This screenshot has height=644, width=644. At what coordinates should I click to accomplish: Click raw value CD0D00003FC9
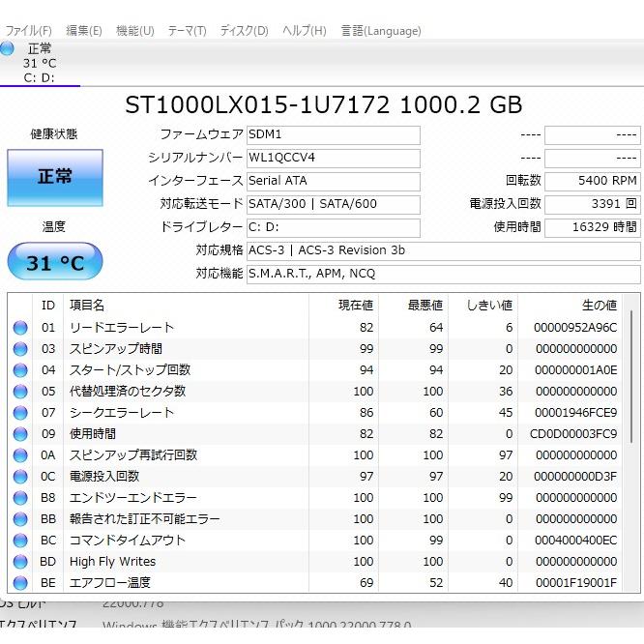(x=573, y=434)
